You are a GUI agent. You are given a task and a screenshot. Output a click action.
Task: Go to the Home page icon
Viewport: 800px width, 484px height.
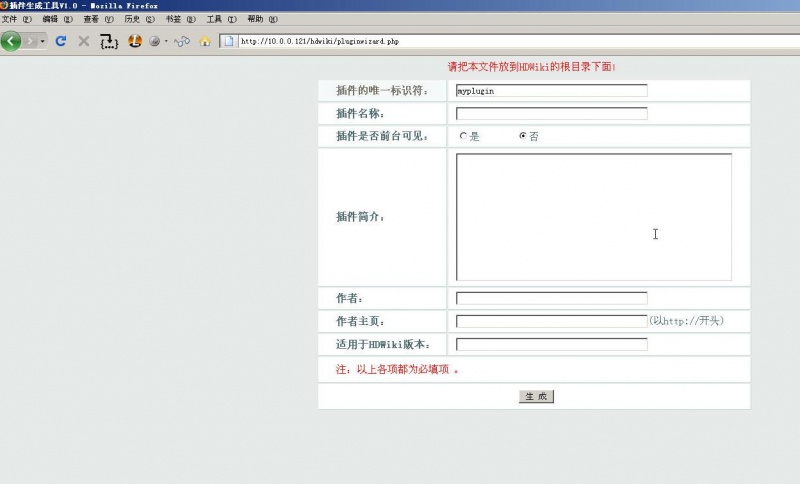[204, 41]
